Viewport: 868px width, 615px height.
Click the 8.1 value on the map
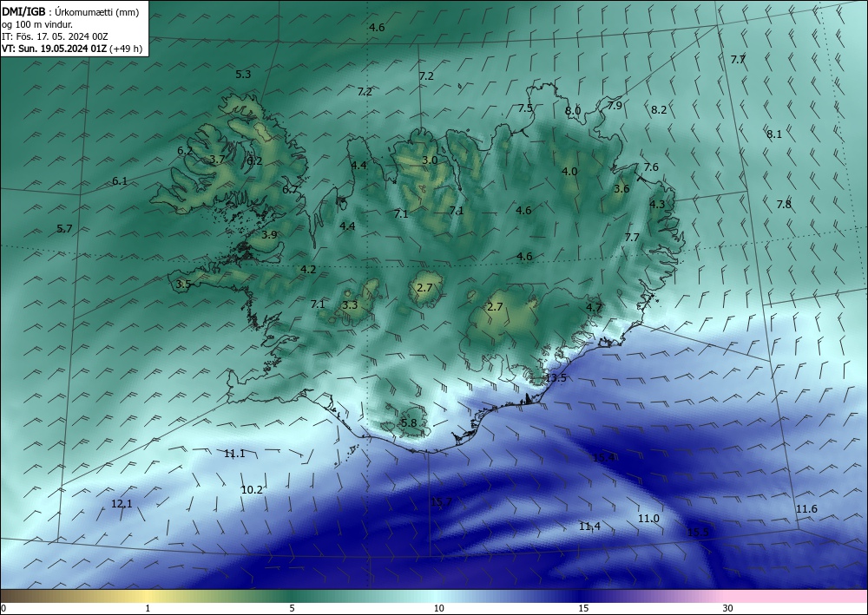click(x=774, y=134)
